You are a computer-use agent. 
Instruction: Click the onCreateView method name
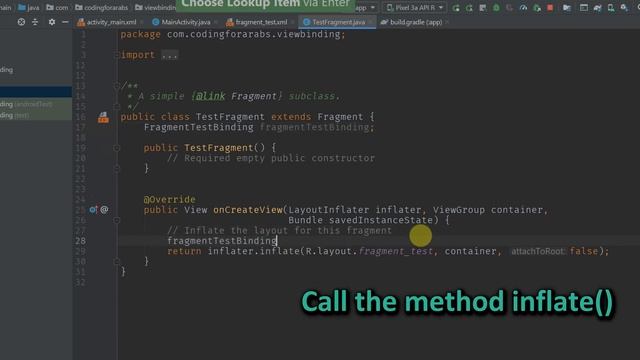(x=248, y=210)
